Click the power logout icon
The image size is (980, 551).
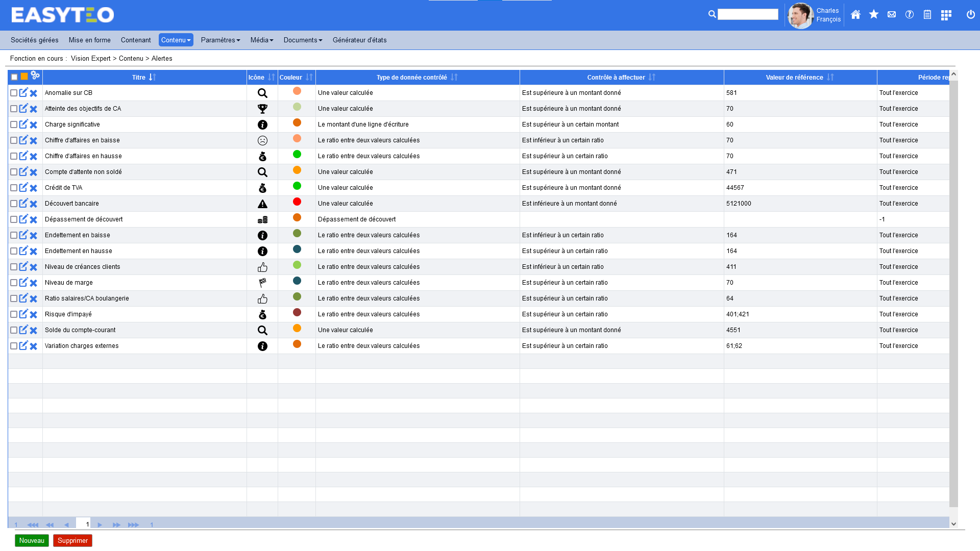pyautogui.click(x=971, y=15)
